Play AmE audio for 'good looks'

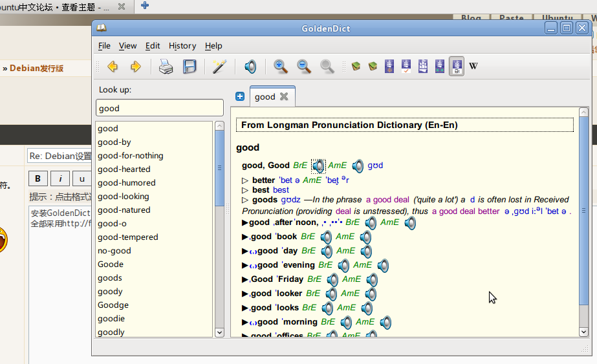tap(367, 308)
